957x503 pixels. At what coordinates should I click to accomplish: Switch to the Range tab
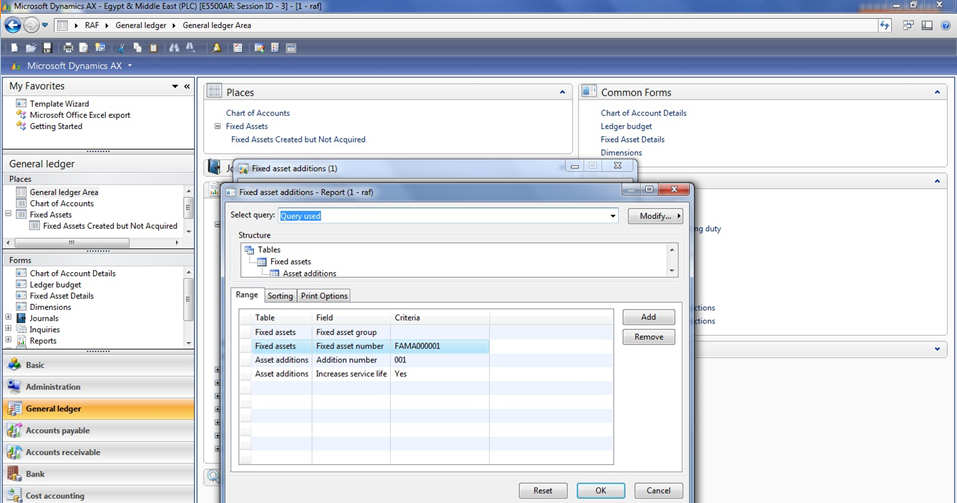(247, 295)
